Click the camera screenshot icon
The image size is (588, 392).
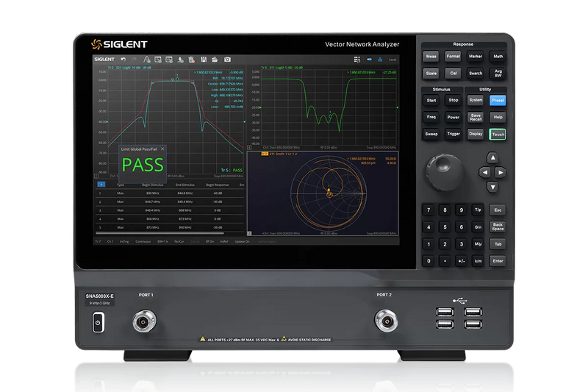point(227,60)
